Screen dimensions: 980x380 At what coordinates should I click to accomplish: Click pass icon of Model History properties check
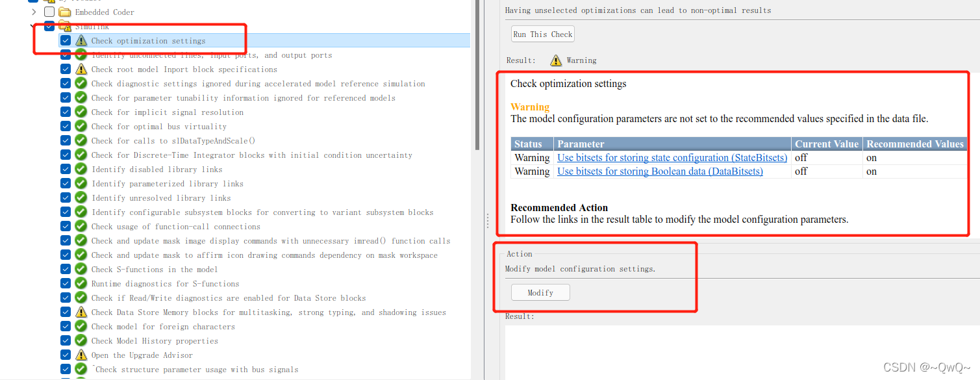[81, 340]
